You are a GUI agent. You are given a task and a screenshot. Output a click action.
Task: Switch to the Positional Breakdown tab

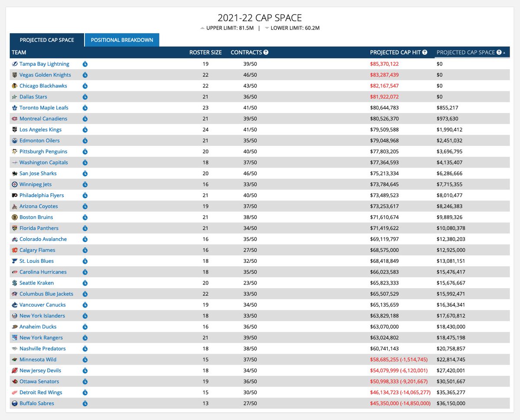122,40
